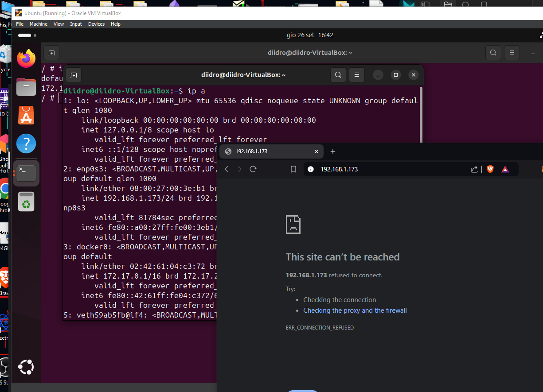Click the Checking the proxy and the firewall link
Viewport: 543px width, 392px height.
[x=355, y=310]
